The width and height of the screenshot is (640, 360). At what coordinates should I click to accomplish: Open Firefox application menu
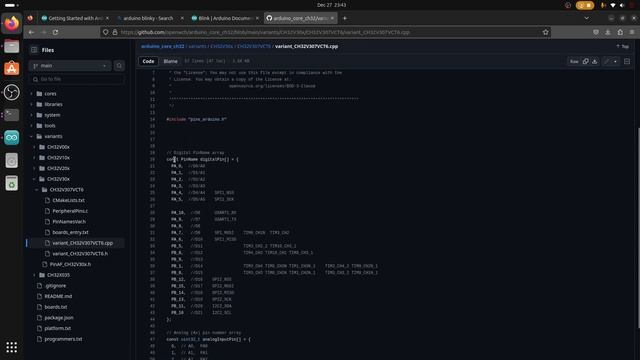(632, 32)
